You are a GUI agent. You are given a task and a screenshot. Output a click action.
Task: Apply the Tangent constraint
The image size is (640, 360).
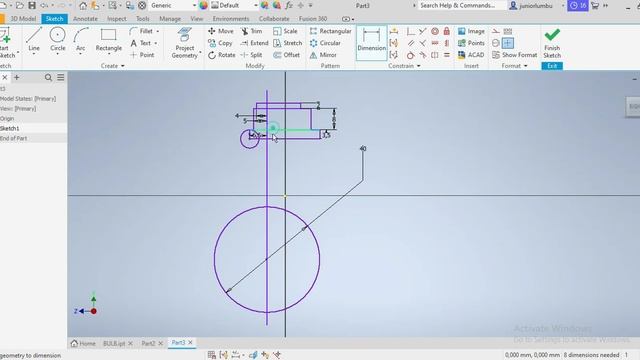pyautogui.click(x=411, y=55)
